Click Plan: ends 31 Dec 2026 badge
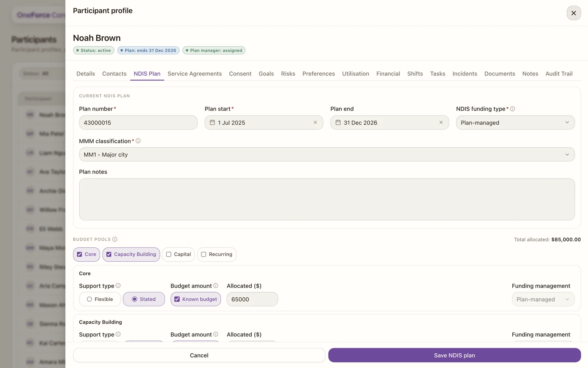This screenshot has width=588, height=368. click(x=148, y=50)
